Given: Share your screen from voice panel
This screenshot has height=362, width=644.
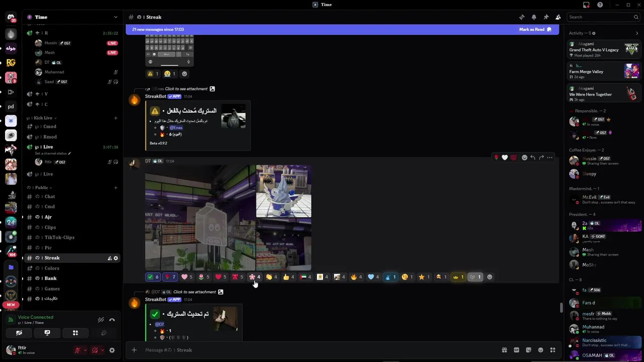Looking at the screenshot, I should tap(47, 333).
